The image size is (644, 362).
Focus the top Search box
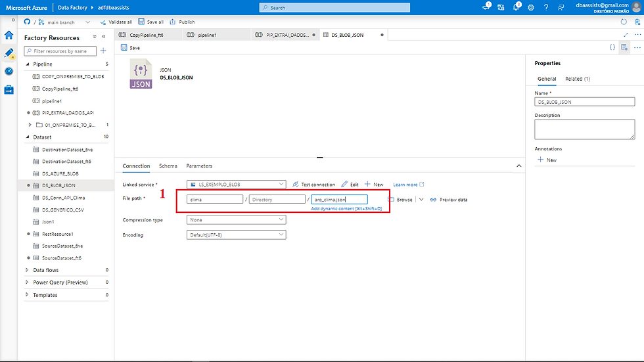pos(334,7)
